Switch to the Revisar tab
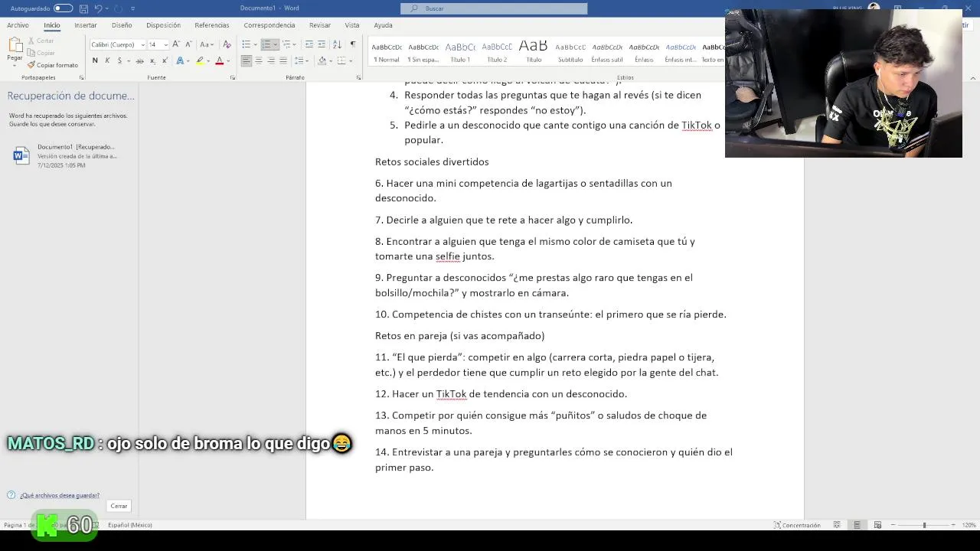This screenshot has height=551, width=980. tap(320, 25)
